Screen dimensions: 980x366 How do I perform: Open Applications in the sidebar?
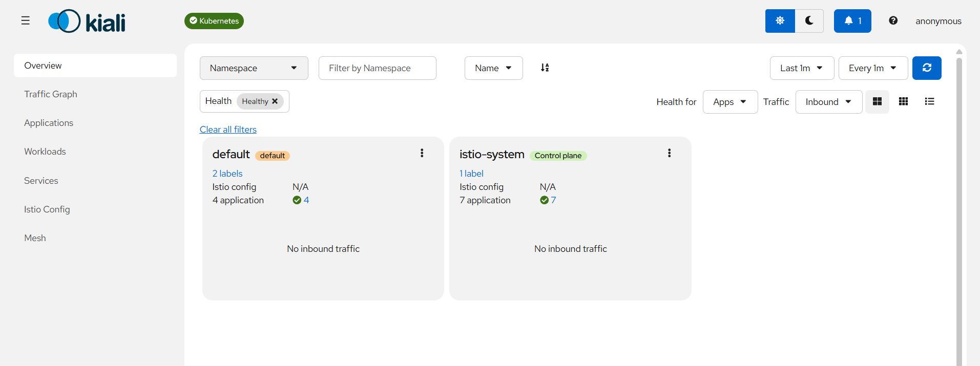coord(49,123)
